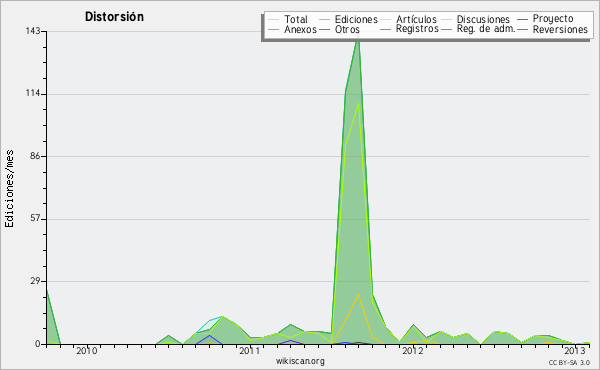Click the blue Registros line swatch in legend
Viewport: 600px width, 370px height.
point(386,29)
